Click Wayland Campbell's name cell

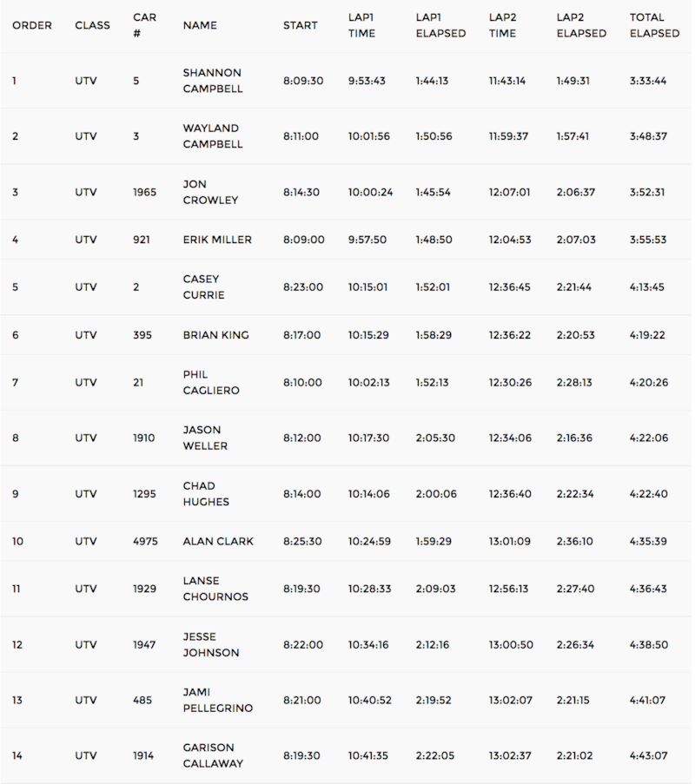pyautogui.click(x=212, y=136)
